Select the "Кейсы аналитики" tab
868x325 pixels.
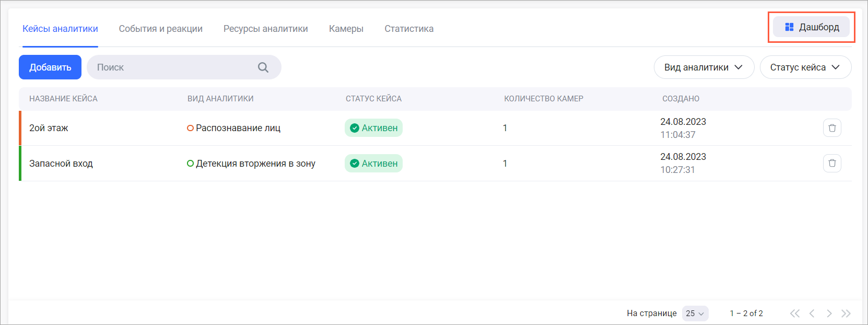(60, 29)
